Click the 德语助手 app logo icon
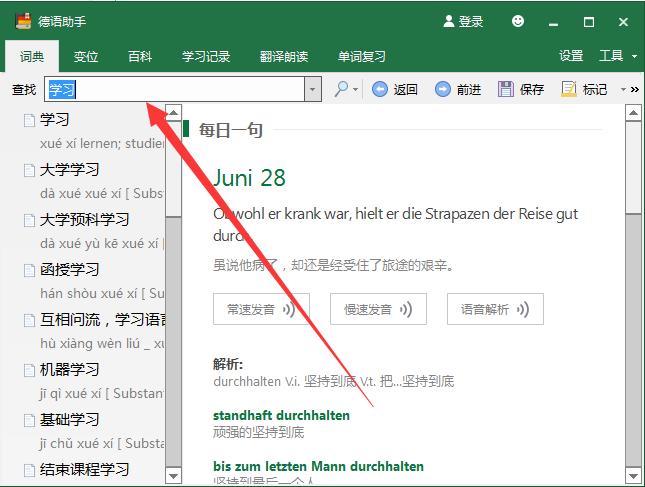This screenshot has width=645, height=487. (23, 21)
